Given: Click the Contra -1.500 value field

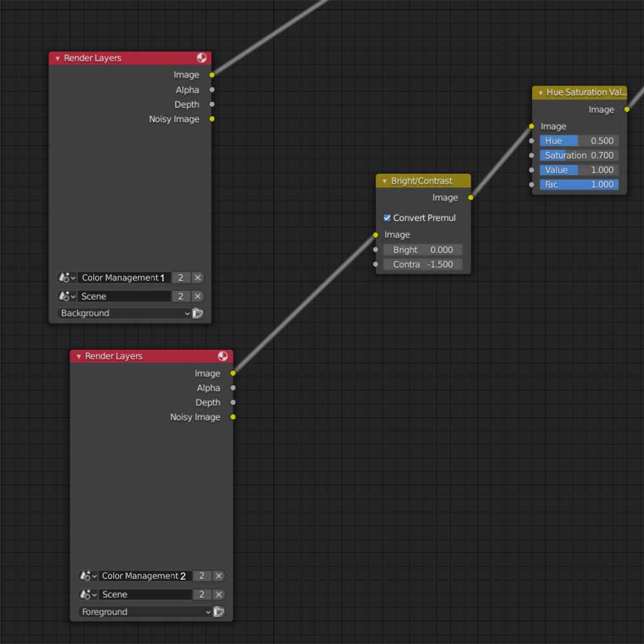Looking at the screenshot, I should [422, 264].
